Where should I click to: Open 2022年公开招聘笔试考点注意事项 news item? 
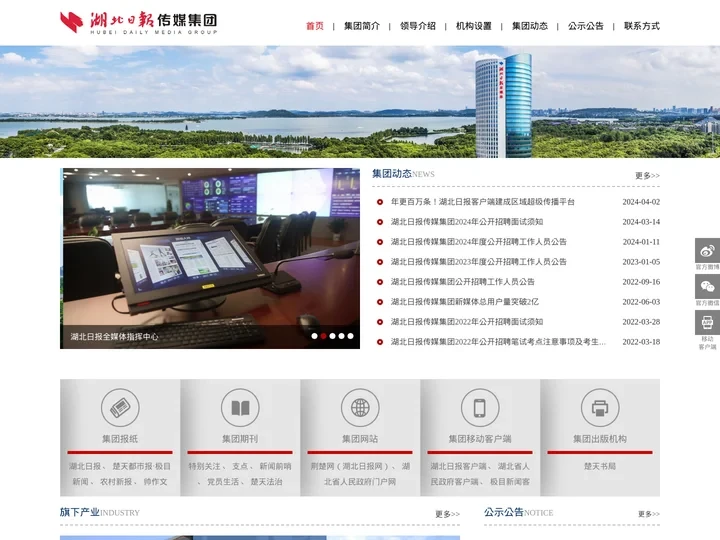(x=498, y=342)
